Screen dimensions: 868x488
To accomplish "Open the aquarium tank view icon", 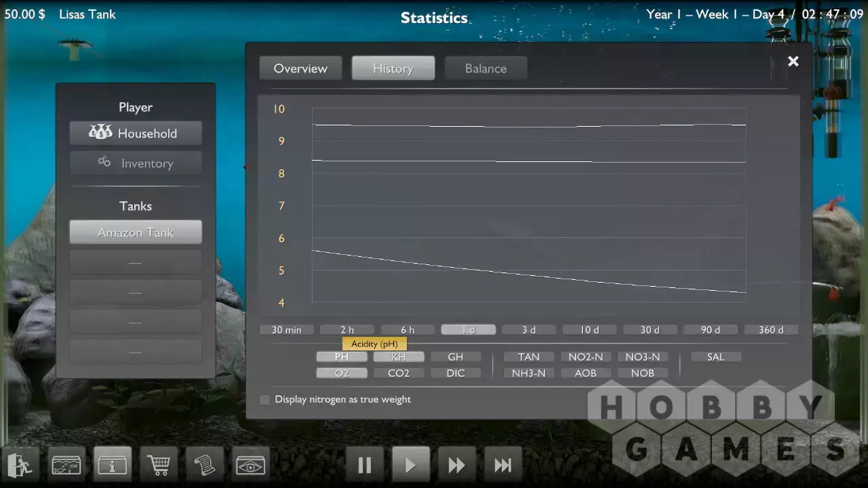I will [66, 465].
